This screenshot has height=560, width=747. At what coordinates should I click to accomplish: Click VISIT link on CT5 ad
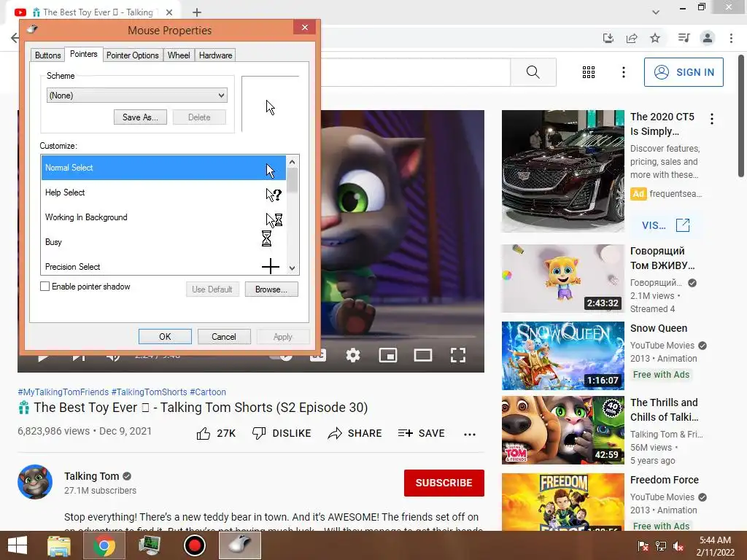pos(665,225)
